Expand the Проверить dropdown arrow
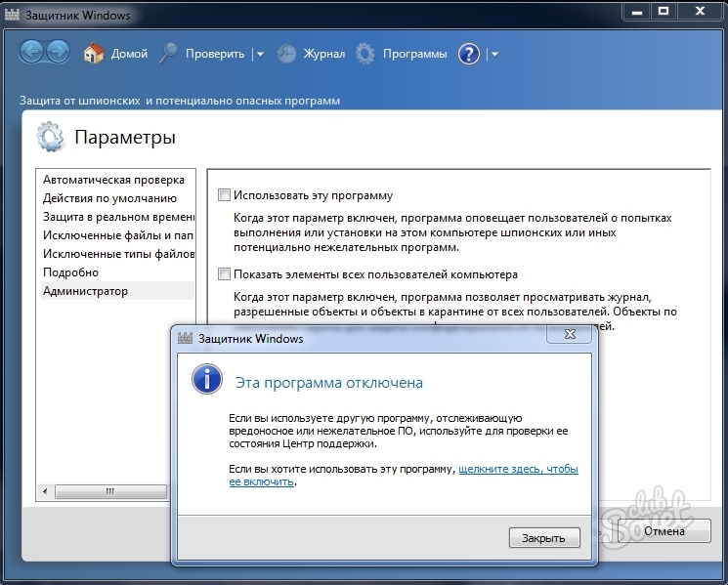The image size is (728, 585). [x=260, y=55]
